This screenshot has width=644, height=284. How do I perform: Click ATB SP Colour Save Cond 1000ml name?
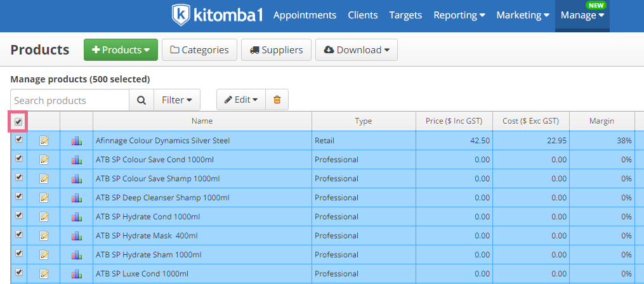155,160
